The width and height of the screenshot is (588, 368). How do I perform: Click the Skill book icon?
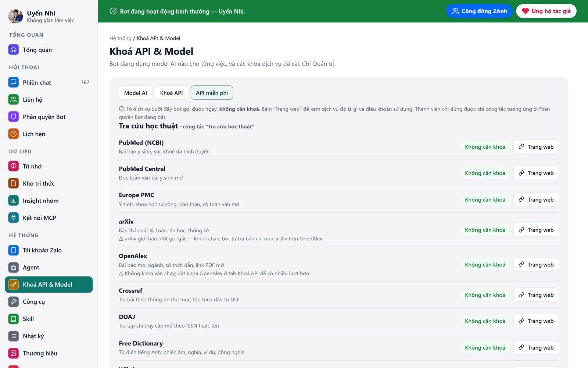coord(14,319)
